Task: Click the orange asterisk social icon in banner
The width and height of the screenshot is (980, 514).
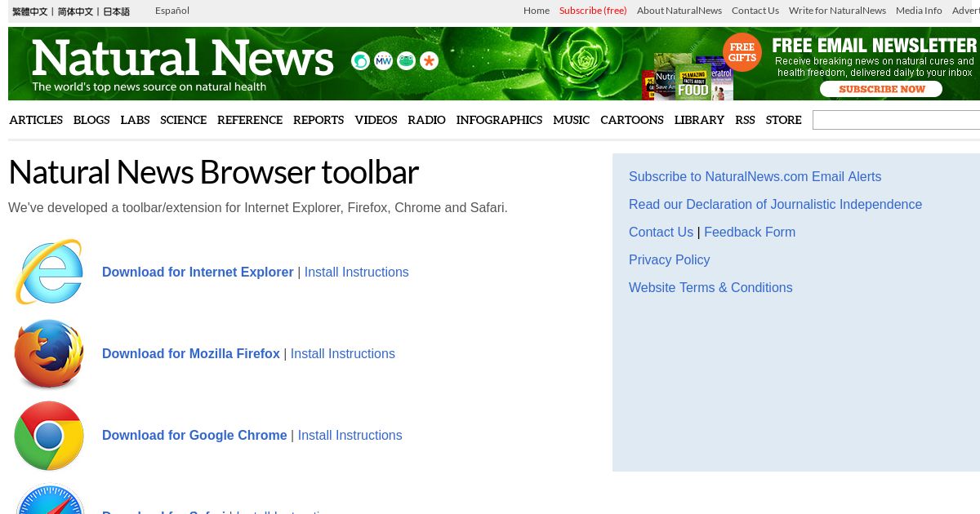Action: pyautogui.click(x=429, y=61)
